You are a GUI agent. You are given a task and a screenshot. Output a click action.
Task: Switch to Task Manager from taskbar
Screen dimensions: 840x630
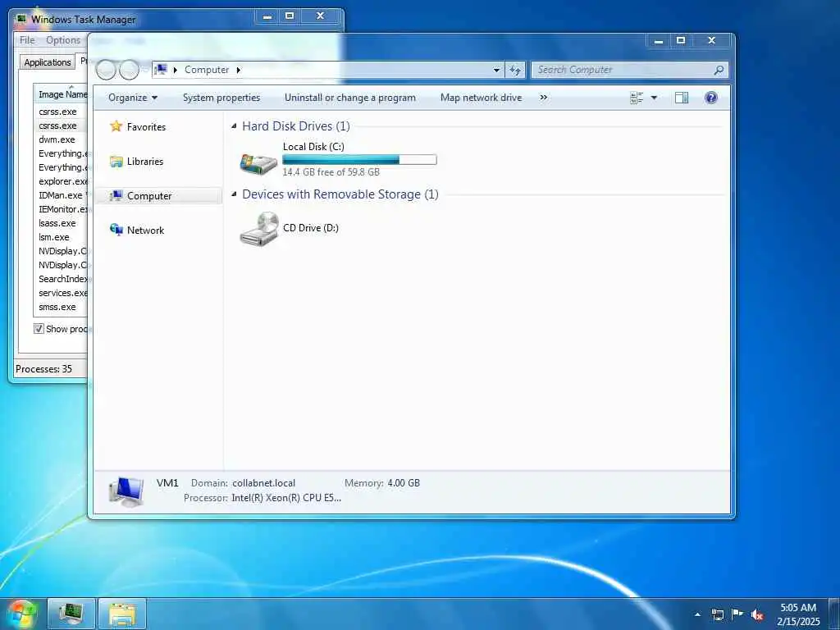(x=71, y=614)
